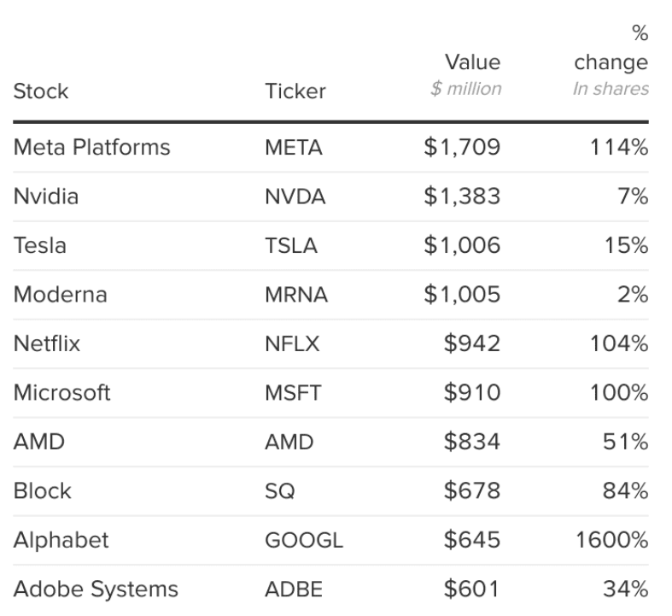
Task: Click the NVDA ticker symbol
Action: pyautogui.click(x=295, y=197)
